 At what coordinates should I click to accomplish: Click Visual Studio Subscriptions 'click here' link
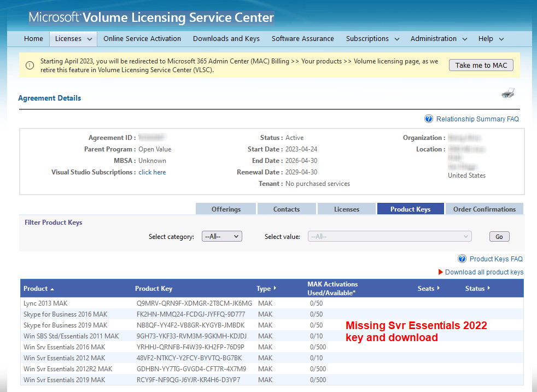point(152,172)
